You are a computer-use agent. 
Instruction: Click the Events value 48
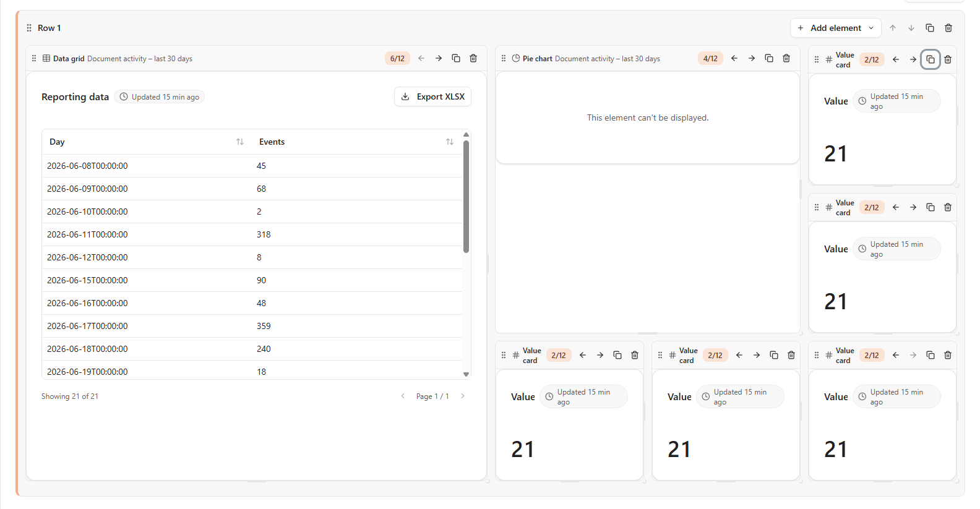[261, 303]
